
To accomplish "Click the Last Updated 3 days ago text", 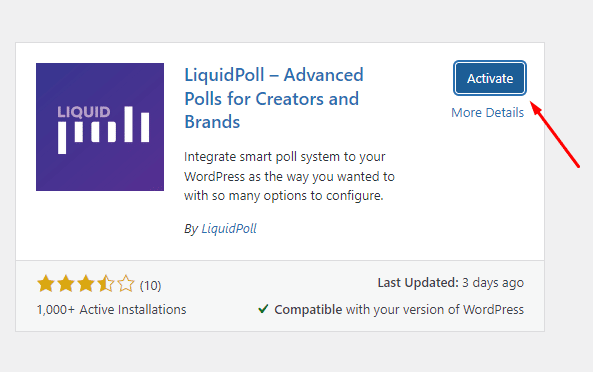I will coord(450,283).
